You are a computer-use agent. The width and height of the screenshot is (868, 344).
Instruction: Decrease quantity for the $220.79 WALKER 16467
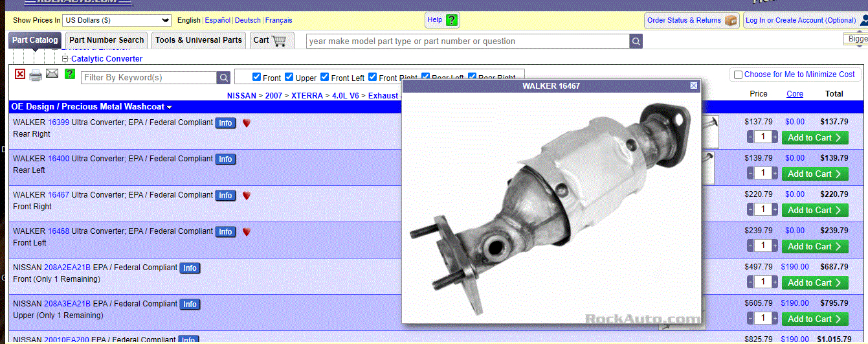coord(750,210)
